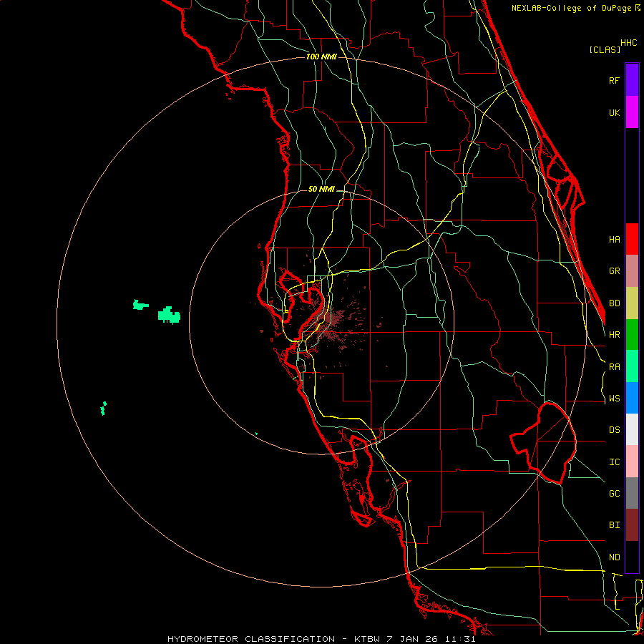The width and height of the screenshot is (644, 644).
Task: Click the "BI" legend label
Action: tap(614, 525)
